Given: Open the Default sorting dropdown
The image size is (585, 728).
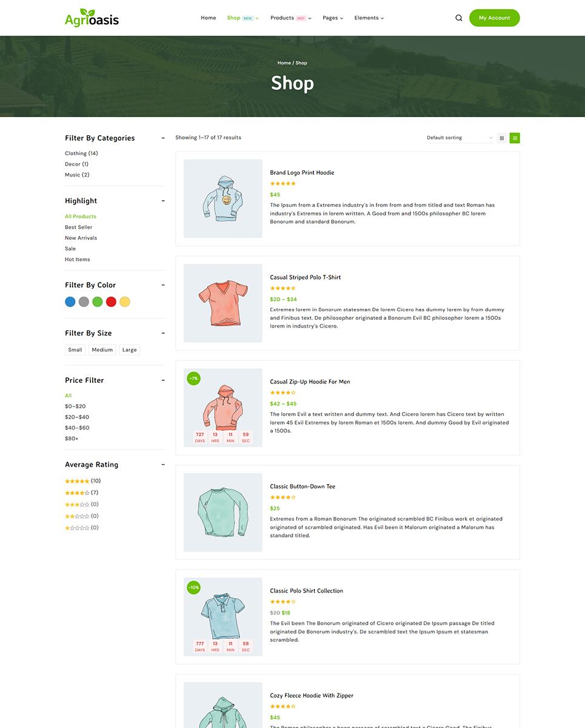Looking at the screenshot, I should pyautogui.click(x=460, y=138).
